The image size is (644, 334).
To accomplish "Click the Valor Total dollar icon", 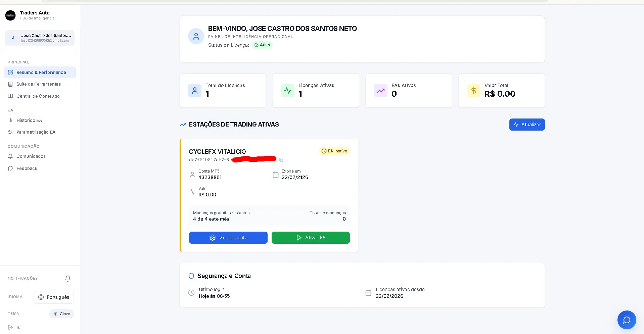I will (x=473, y=91).
